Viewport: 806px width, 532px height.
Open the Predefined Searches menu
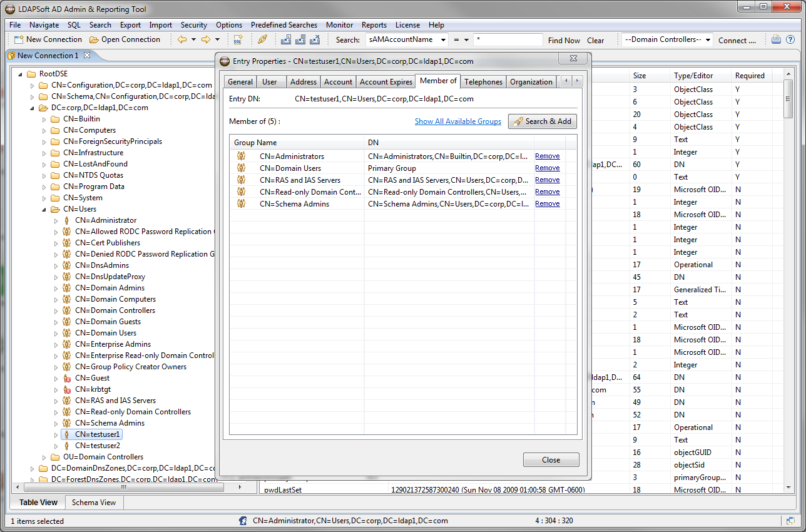click(284, 25)
